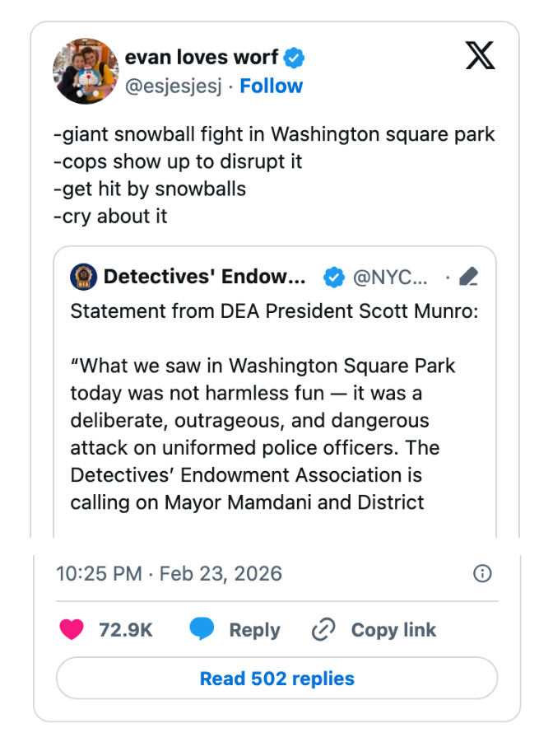Open the '10:25 PM · Feb 23, 2026' timestamp
The height and width of the screenshot is (756, 553).
[169, 574]
